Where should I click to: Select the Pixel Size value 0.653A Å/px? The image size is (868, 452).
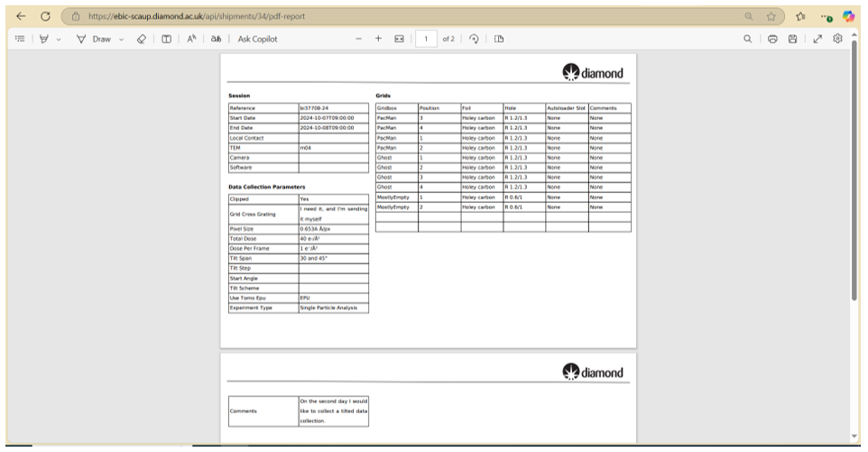click(315, 229)
